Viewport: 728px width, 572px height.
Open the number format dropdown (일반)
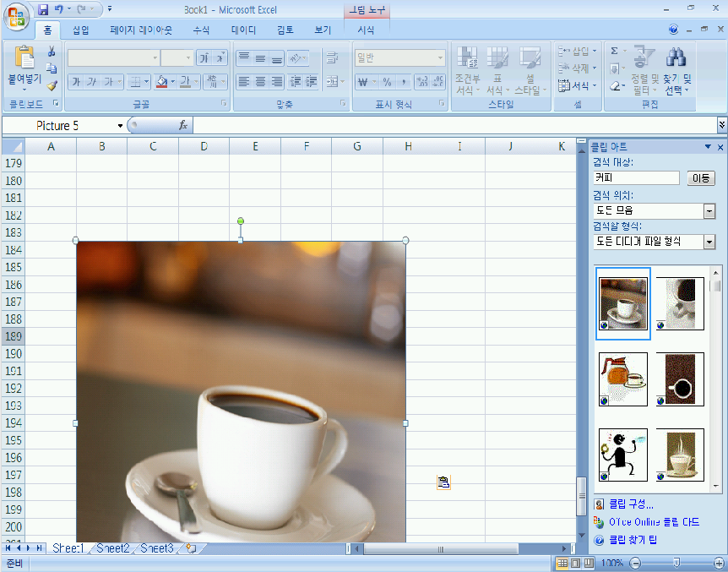pos(440,58)
